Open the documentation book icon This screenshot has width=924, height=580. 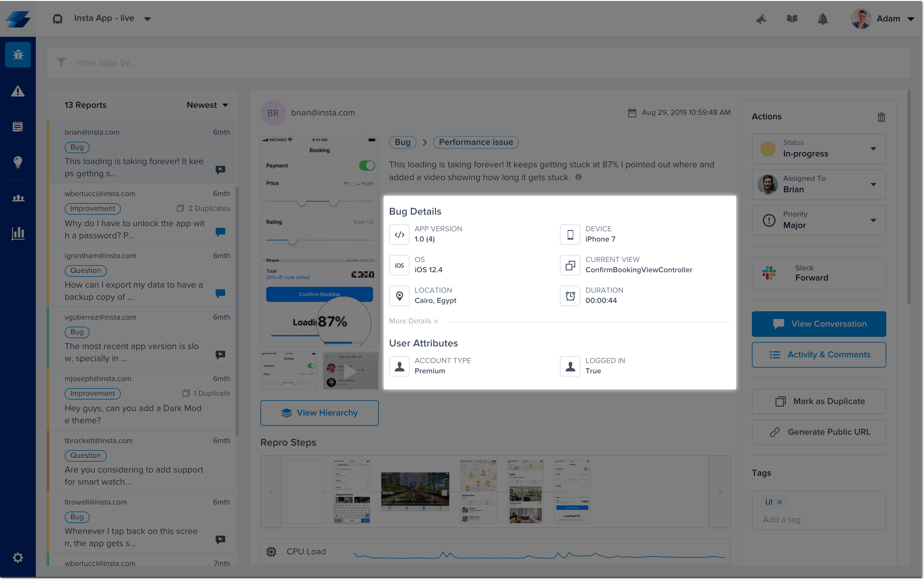tap(792, 19)
